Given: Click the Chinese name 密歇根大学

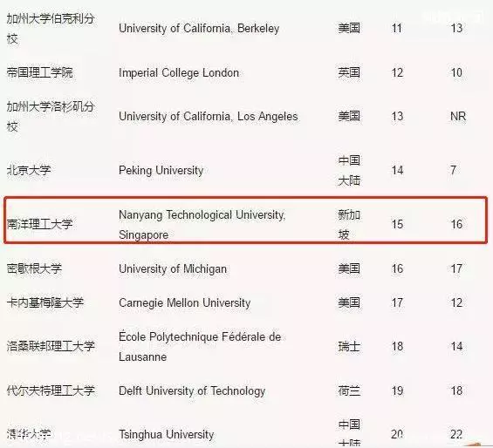Looking at the screenshot, I should pos(34,268).
